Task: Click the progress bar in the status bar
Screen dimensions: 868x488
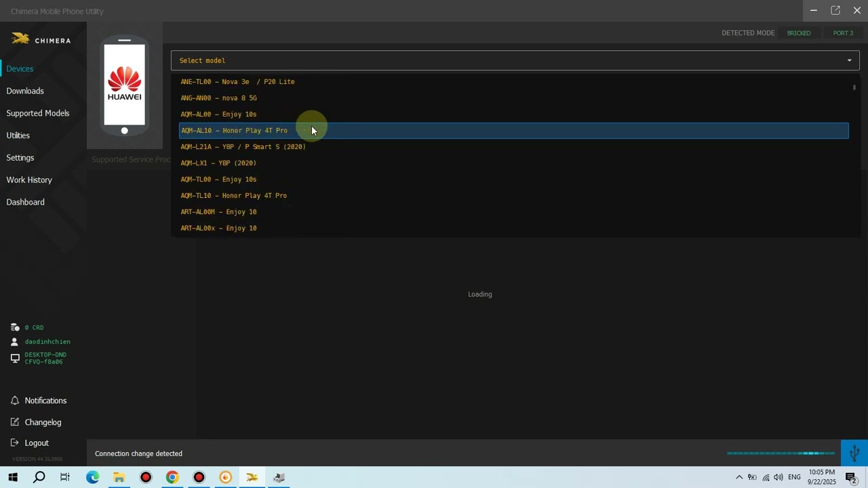Action: [x=781, y=453]
